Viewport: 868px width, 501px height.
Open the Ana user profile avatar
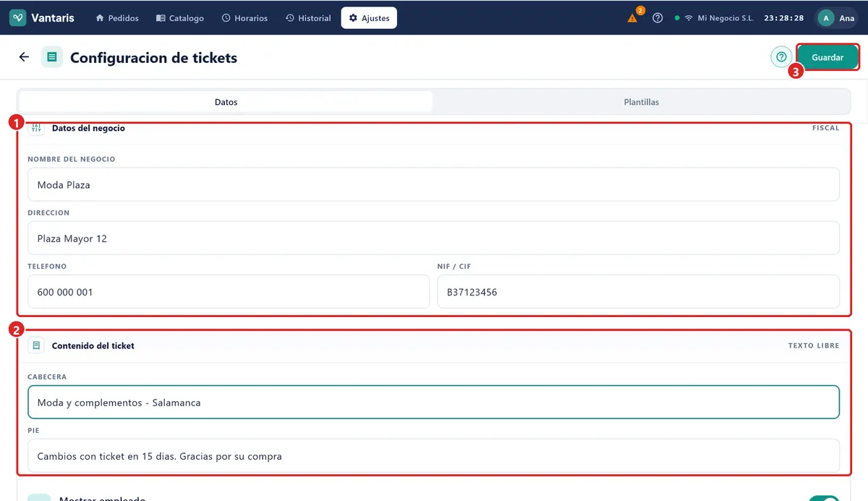pyautogui.click(x=826, y=18)
